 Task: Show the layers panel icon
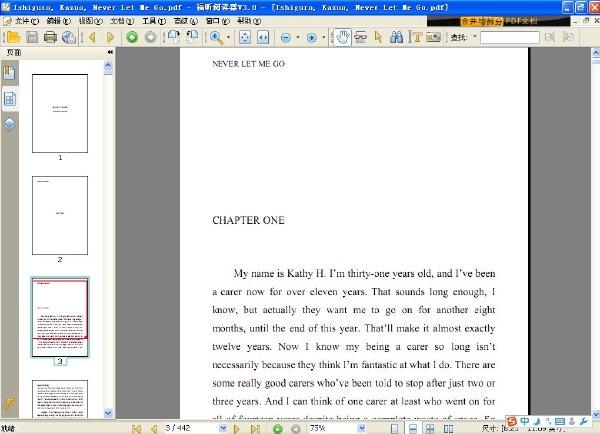point(9,124)
